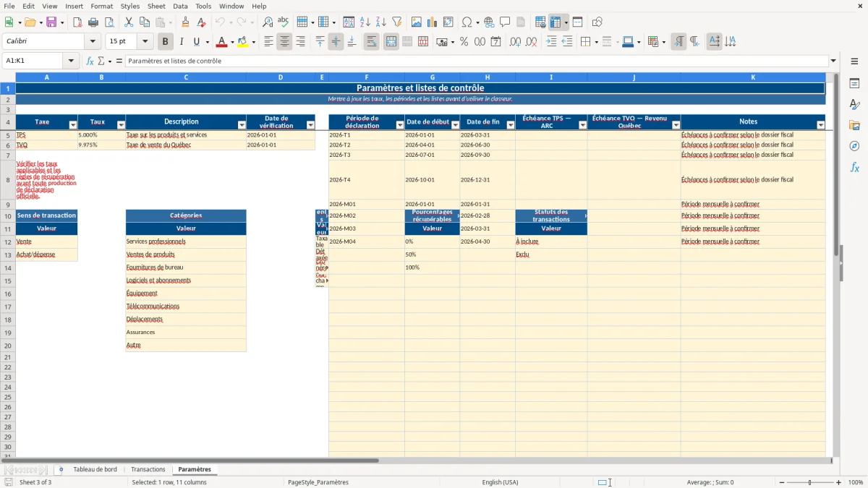This screenshot has height=488, width=868.
Task: Click the formula input line
Action: click(476, 61)
